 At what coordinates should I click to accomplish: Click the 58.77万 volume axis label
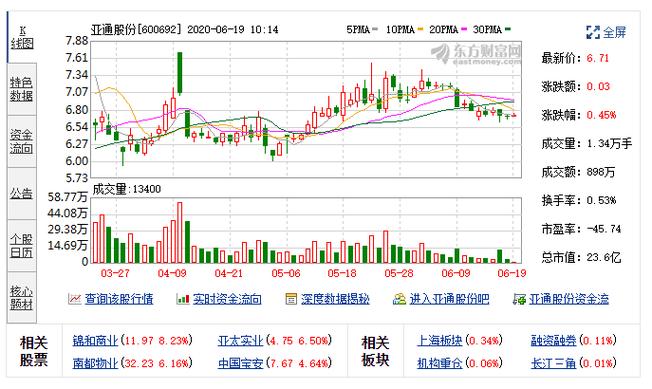[x=67, y=197]
